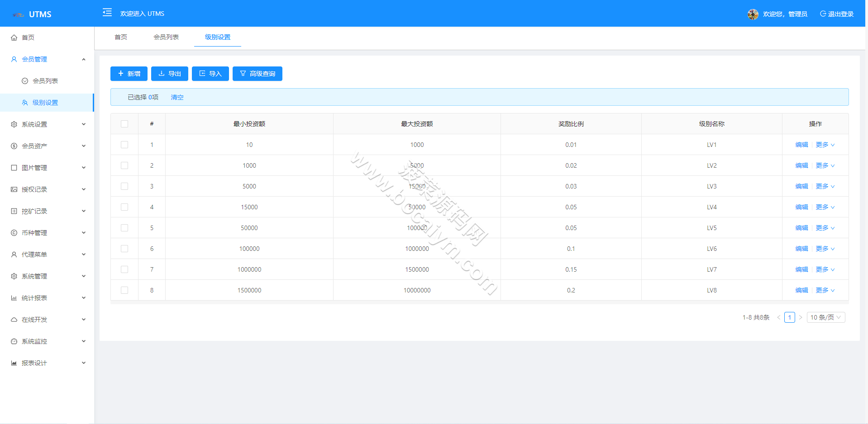
Task: Click the area chart icon beside 报表设计
Action: (14, 363)
